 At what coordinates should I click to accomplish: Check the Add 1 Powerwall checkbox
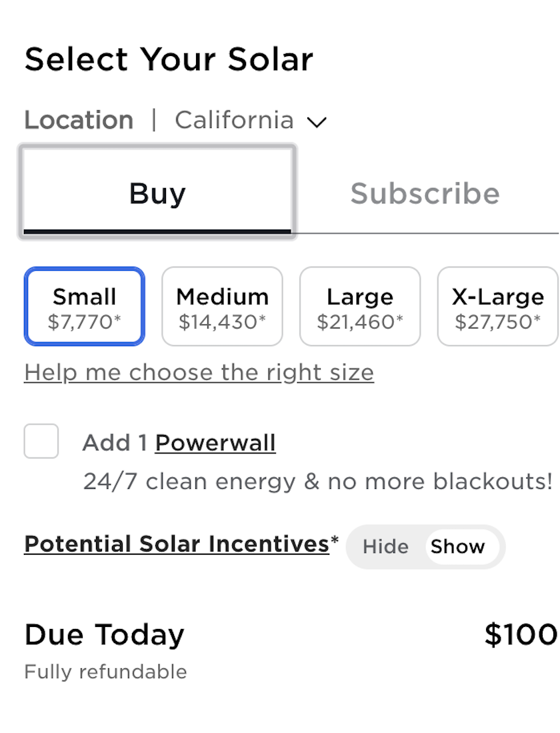click(41, 441)
